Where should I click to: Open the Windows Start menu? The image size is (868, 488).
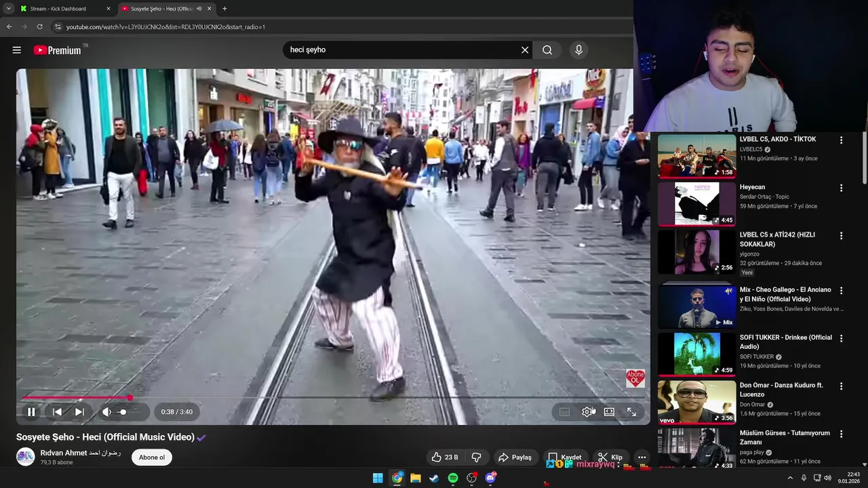pos(378,478)
